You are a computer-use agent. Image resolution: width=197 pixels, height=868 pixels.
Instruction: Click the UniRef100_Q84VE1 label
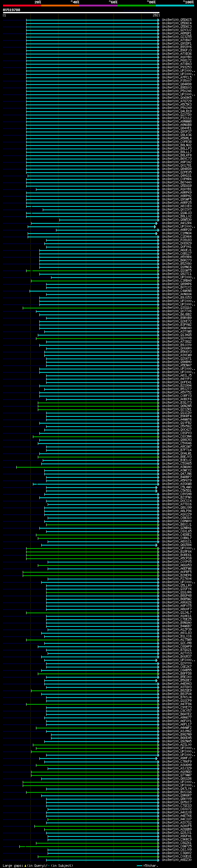point(177,128)
